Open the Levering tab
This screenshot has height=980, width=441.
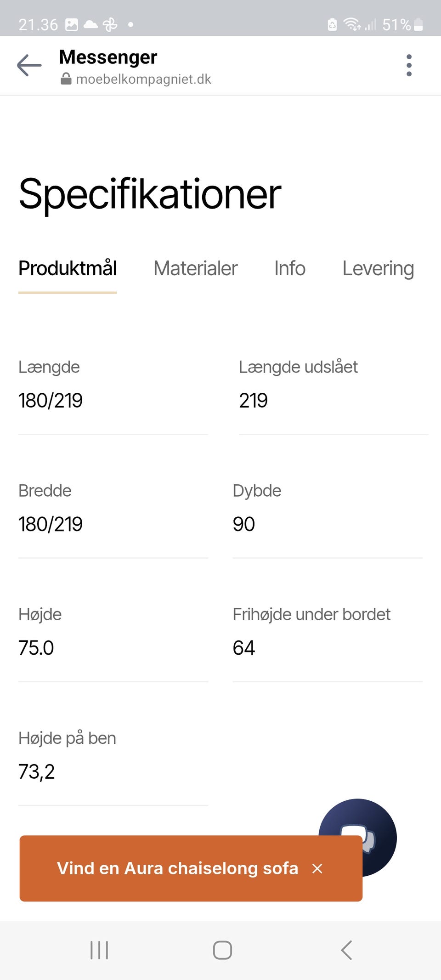coord(378,268)
